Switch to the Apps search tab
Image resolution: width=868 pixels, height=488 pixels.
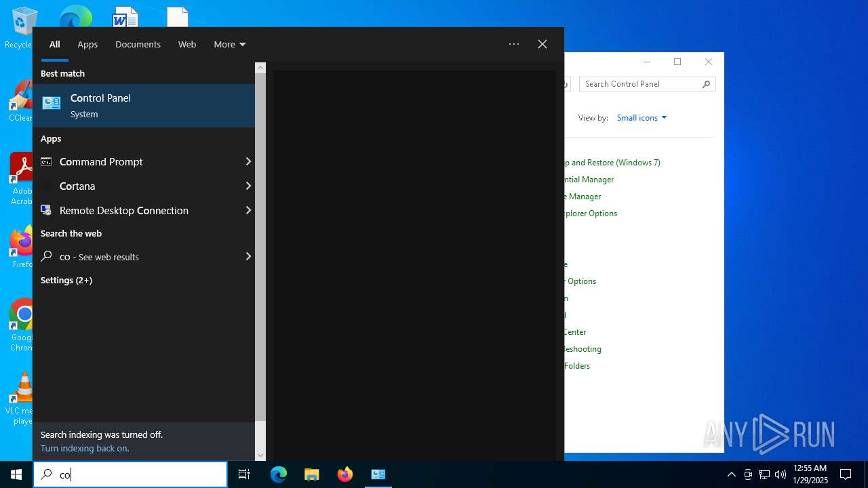[87, 44]
